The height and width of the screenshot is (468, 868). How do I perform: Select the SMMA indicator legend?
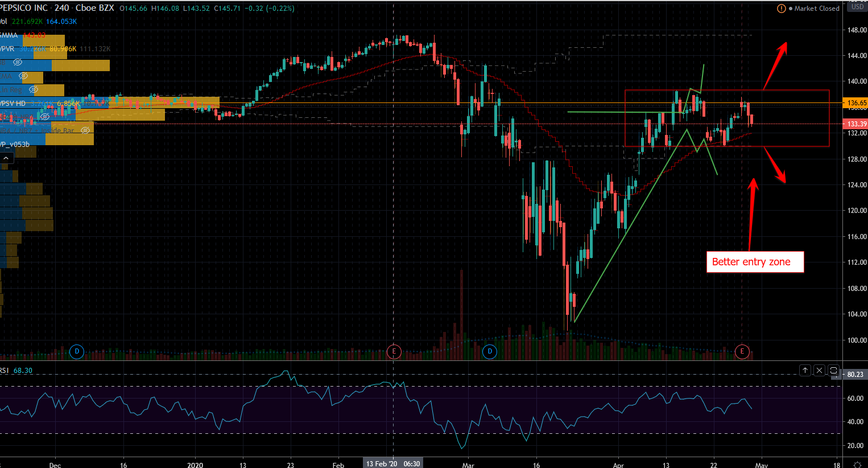pyautogui.click(x=9, y=35)
